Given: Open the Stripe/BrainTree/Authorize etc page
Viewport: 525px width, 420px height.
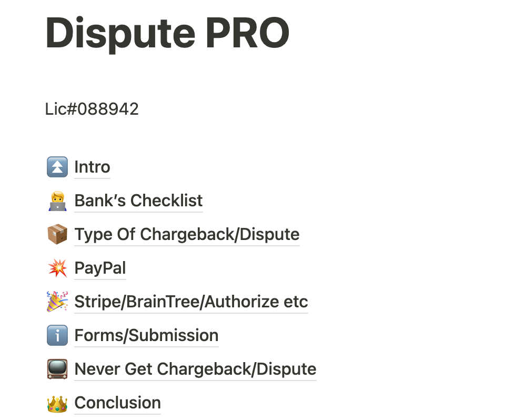Looking at the screenshot, I should pyautogui.click(x=191, y=302).
